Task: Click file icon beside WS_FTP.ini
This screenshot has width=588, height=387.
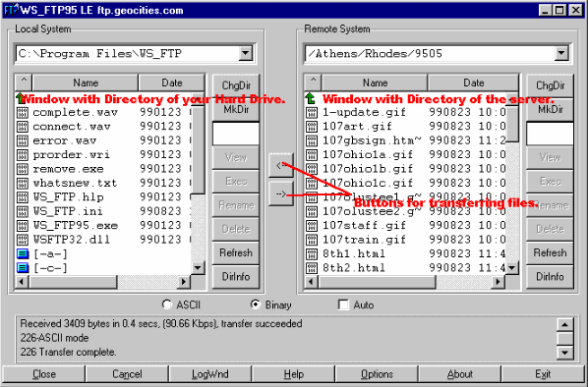Action: [23, 211]
